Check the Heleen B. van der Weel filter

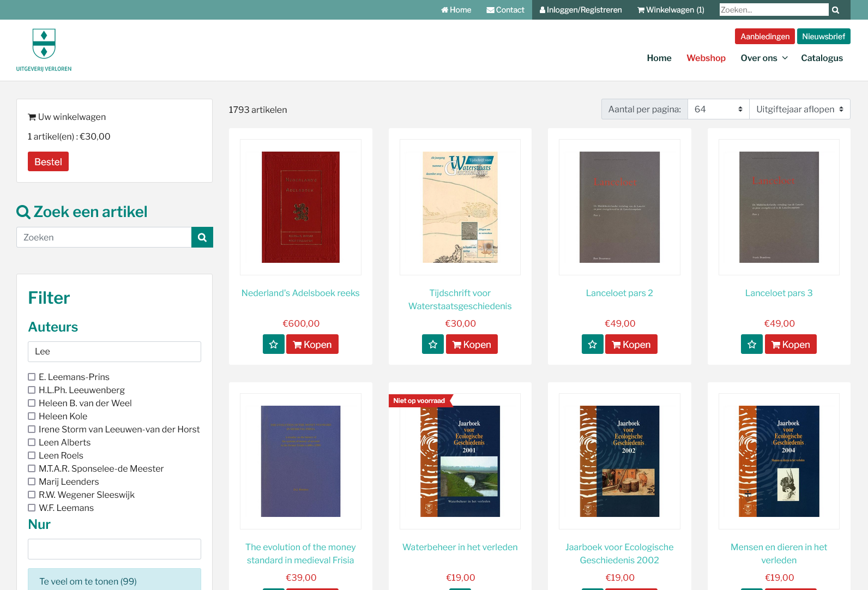[x=32, y=403]
